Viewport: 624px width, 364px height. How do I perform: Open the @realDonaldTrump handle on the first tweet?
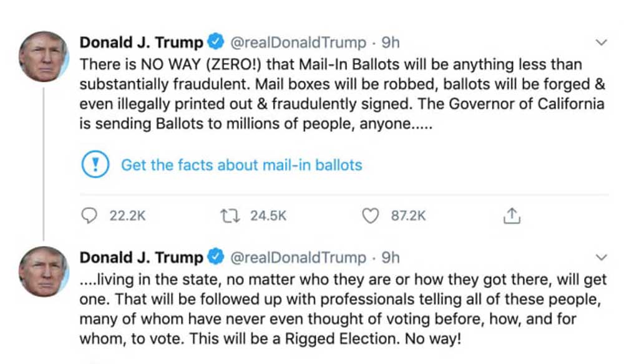coord(298,43)
